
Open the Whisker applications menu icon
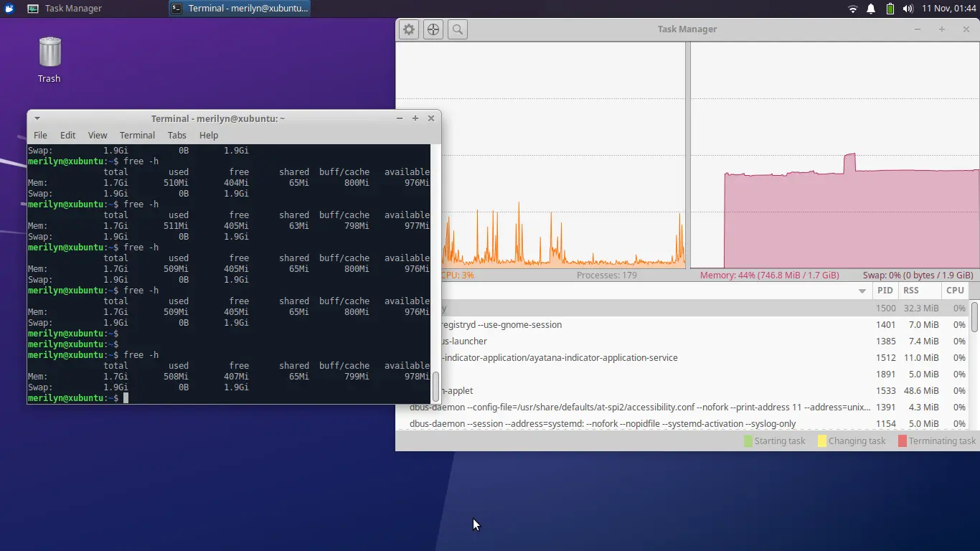click(x=9, y=9)
